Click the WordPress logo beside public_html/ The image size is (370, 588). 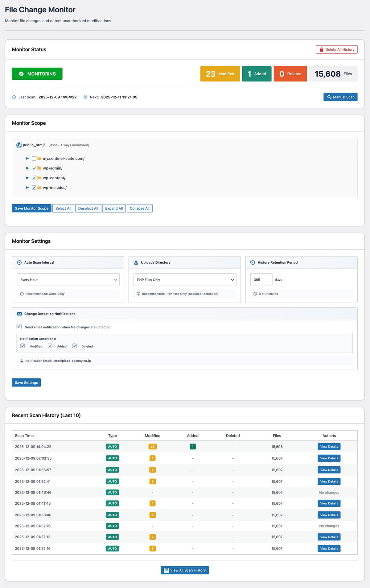[19, 145]
